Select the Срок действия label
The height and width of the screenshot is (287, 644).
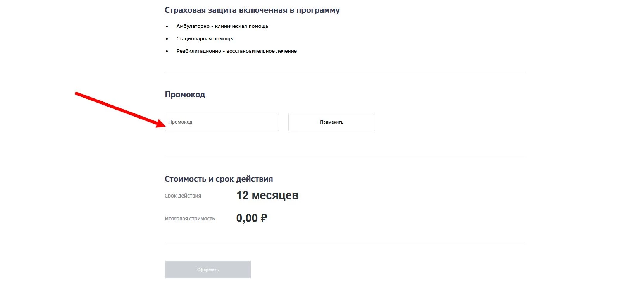click(x=183, y=195)
